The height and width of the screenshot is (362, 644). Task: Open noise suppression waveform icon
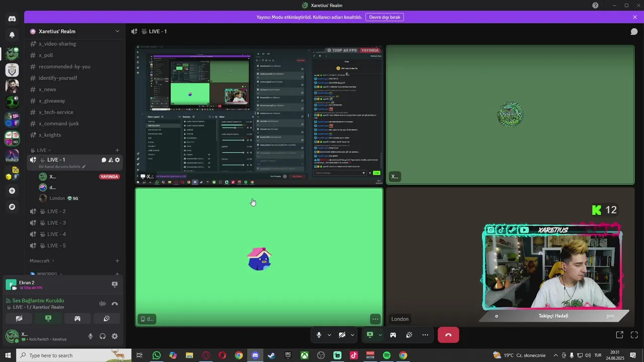pos(103,304)
